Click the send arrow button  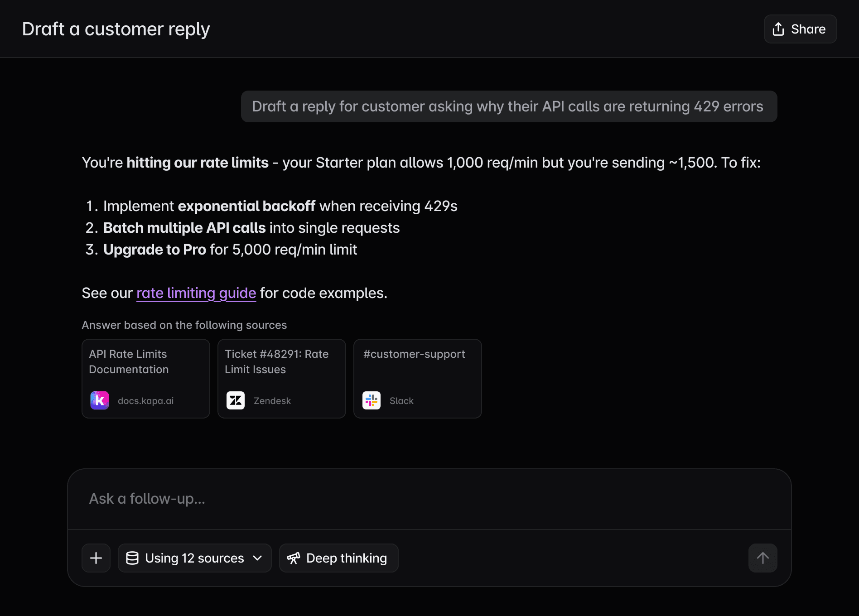click(762, 558)
